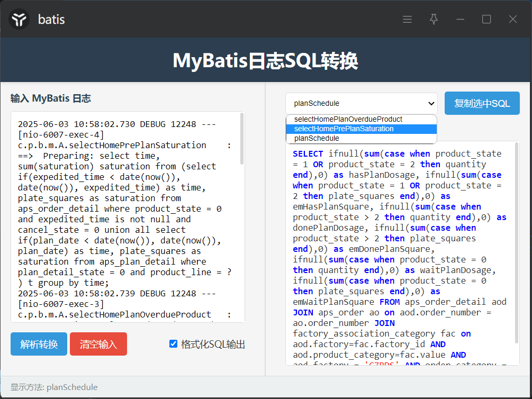The height and width of the screenshot is (399, 532).
Task: Pick planSchedule in the dropdown list
Action: tap(362, 139)
